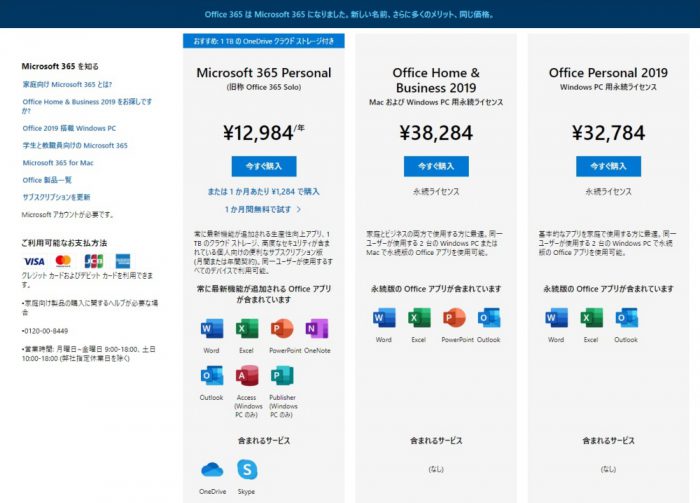The image size is (700, 503).
Task: Click the Microsoft 365 Personal title
Action: pos(264,73)
